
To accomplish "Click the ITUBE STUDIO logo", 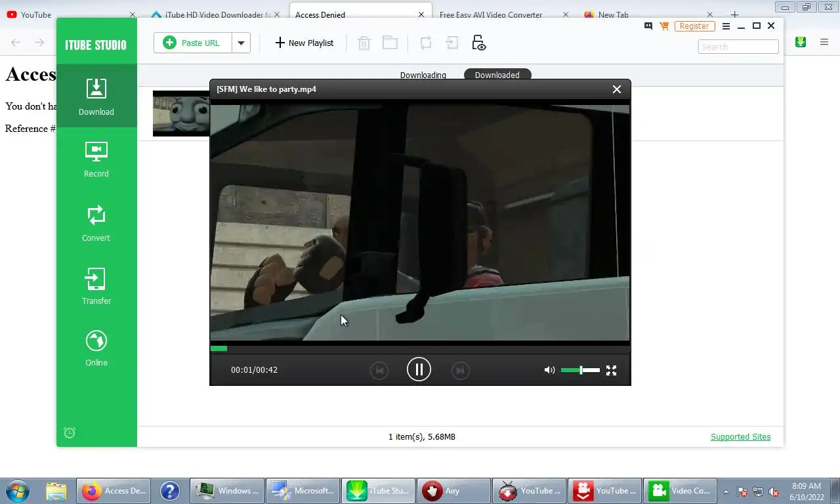I will (x=96, y=45).
